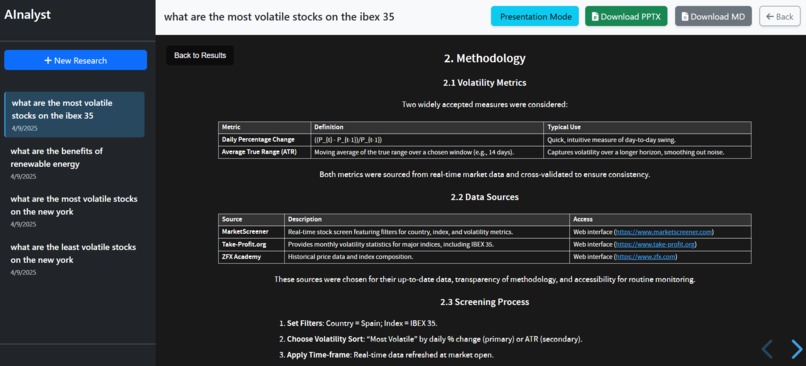Select 'most volatile stocks on the ibex 35' history item
Image resolution: width=806 pixels, height=366 pixels.
click(75, 115)
